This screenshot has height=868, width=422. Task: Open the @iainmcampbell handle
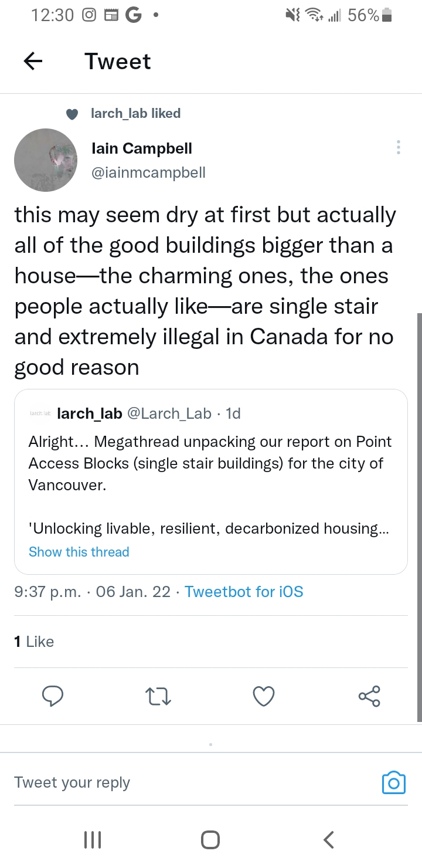[149, 172]
